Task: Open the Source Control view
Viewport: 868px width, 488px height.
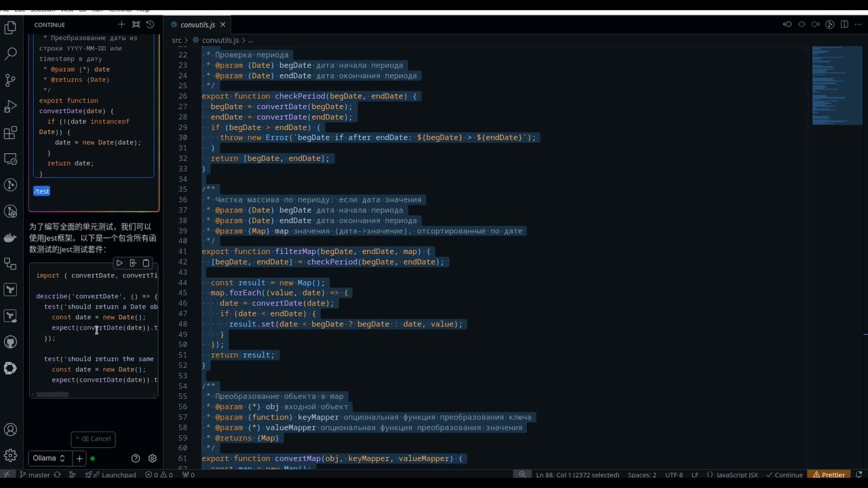Action: (10, 80)
